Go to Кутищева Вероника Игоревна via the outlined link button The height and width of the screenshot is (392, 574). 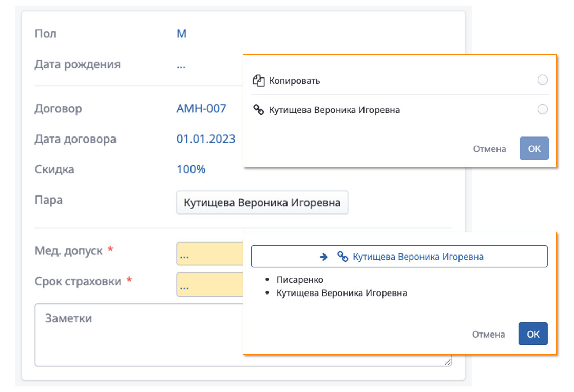pyautogui.click(x=399, y=257)
